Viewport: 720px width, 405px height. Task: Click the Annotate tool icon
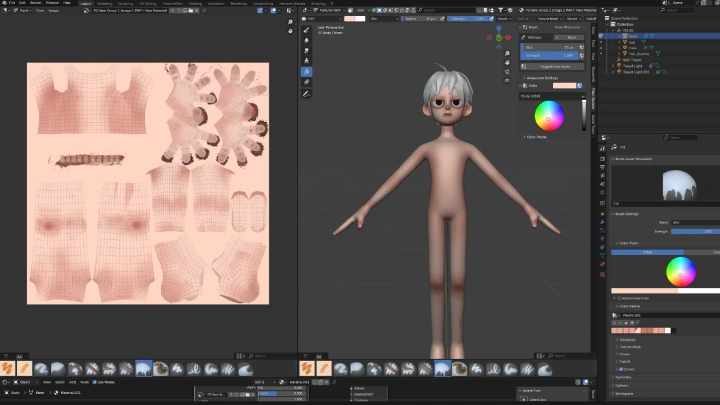pyautogui.click(x=307, y=93)
